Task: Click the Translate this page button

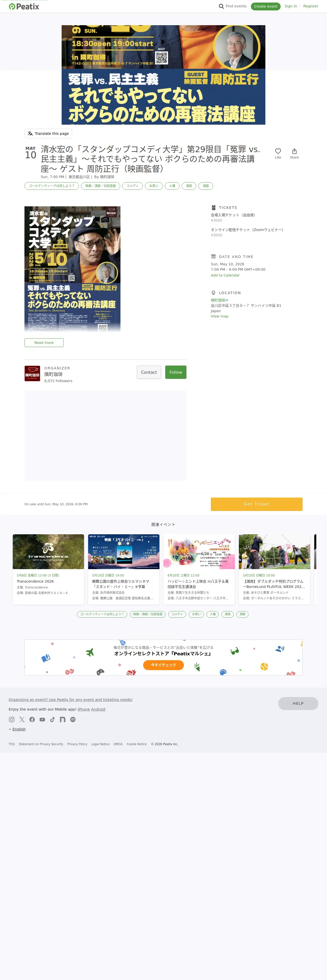Action: (x=48, y=134)
